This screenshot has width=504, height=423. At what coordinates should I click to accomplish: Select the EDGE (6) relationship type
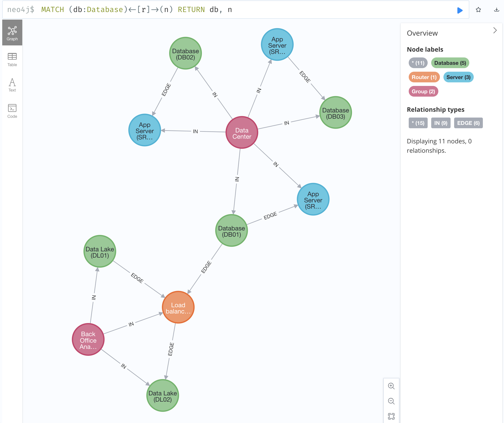point(468,123)
